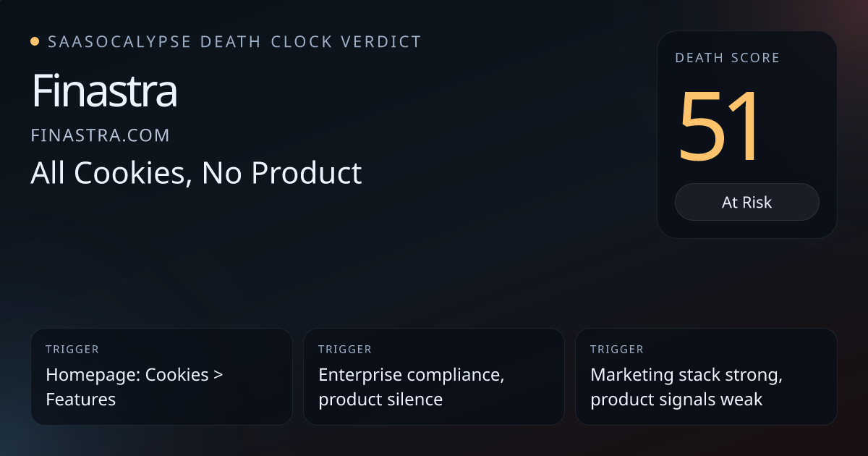Viewport: 868px width, 456px height.
Task: Open the Enterprise compliance trigger card
Action: (434, 376)
